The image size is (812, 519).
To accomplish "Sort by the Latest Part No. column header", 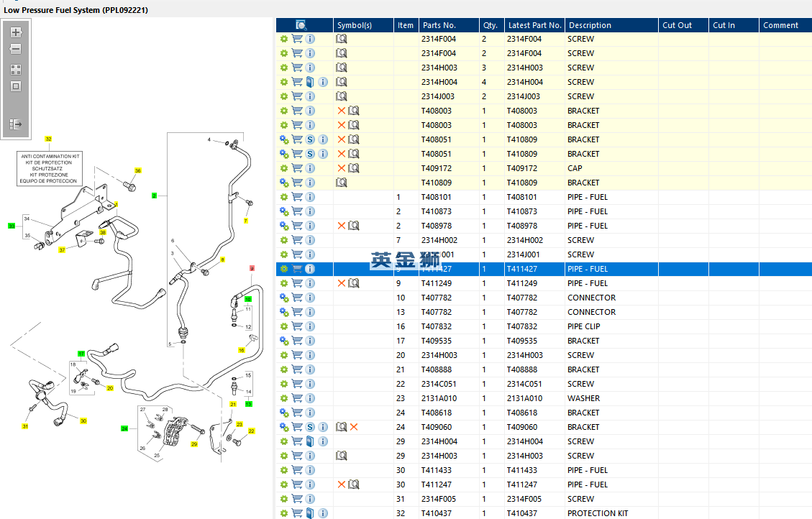I will (535, 25).
